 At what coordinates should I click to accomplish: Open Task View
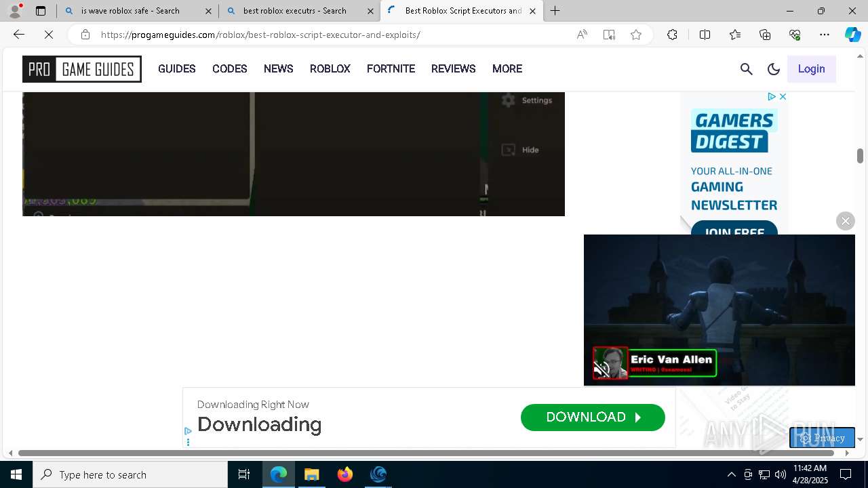tap(244, 474)
